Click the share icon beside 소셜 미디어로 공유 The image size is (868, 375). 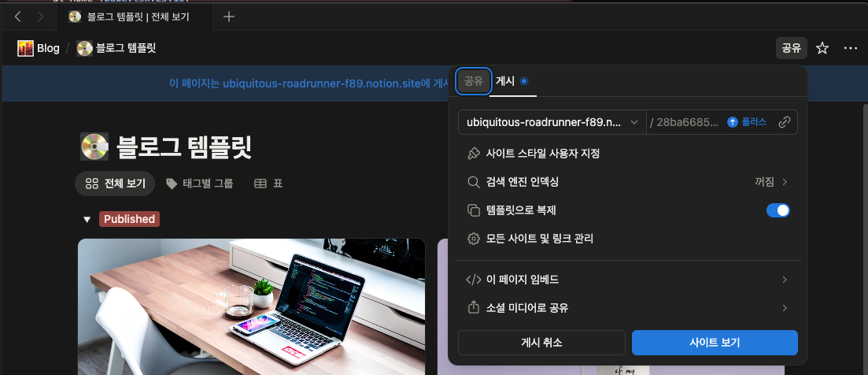[473, 308]
